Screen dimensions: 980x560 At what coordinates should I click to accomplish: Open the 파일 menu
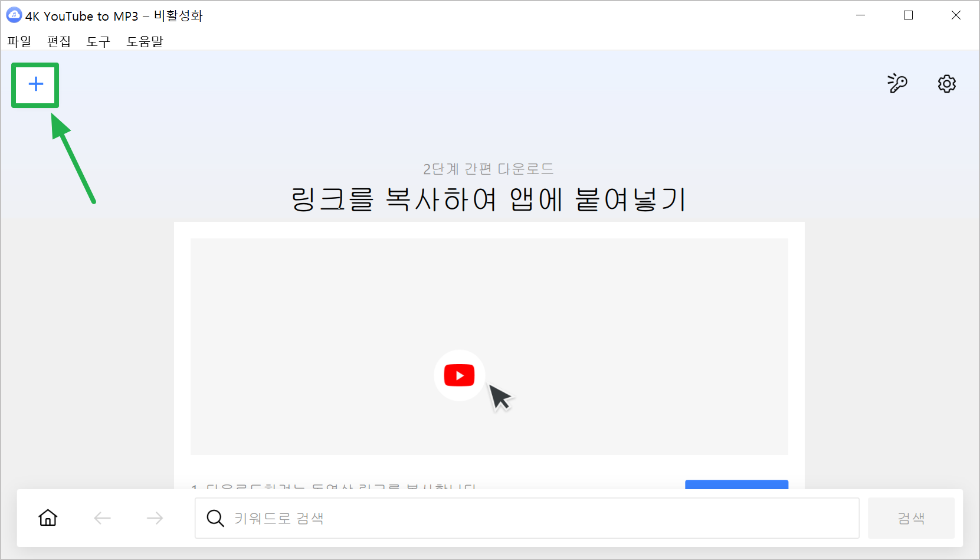pos(19,41)
